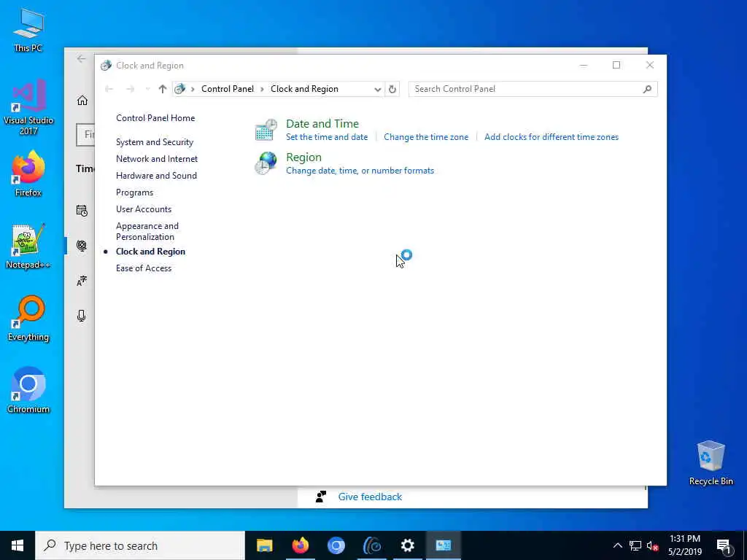Click Set the time and date
The height and width of the screenshot is (560, 747).
pyautogui.click(x=327, y=137)
